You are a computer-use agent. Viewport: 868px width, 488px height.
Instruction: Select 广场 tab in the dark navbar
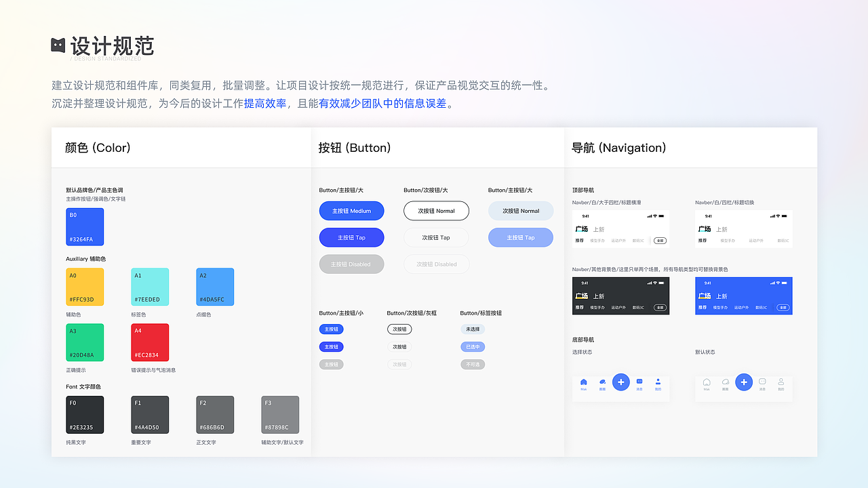coord(582,296)
